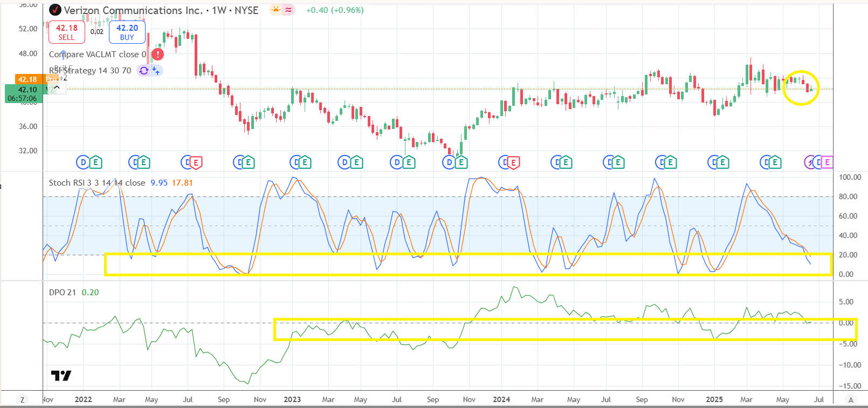Open the red earnings E marker near the 2024 label

pyautogui.click(x=513, y=162)
